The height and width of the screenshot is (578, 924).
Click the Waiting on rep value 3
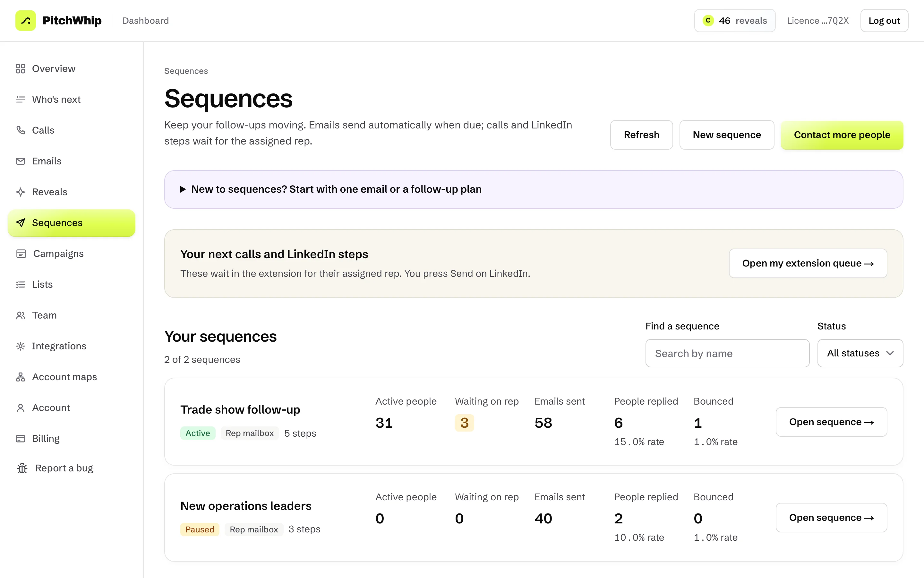point(464,423)
